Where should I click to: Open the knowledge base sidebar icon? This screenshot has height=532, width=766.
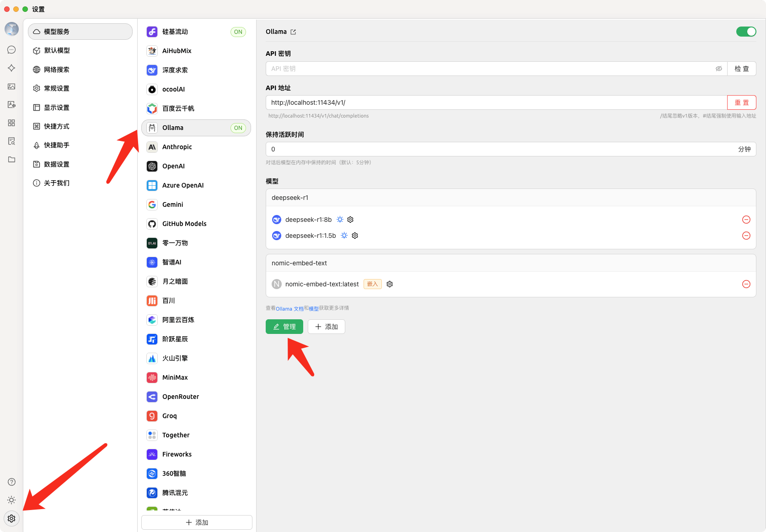[11, 141]
